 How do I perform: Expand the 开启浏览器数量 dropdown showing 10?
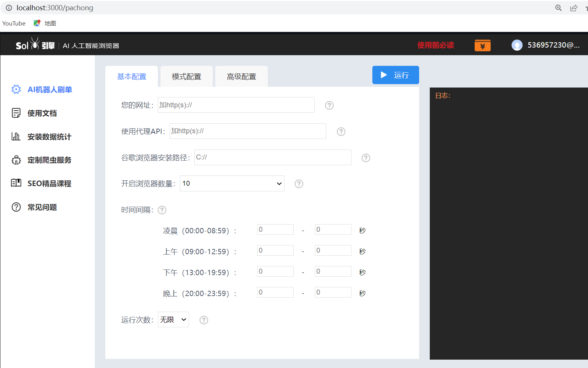(232, 183)
